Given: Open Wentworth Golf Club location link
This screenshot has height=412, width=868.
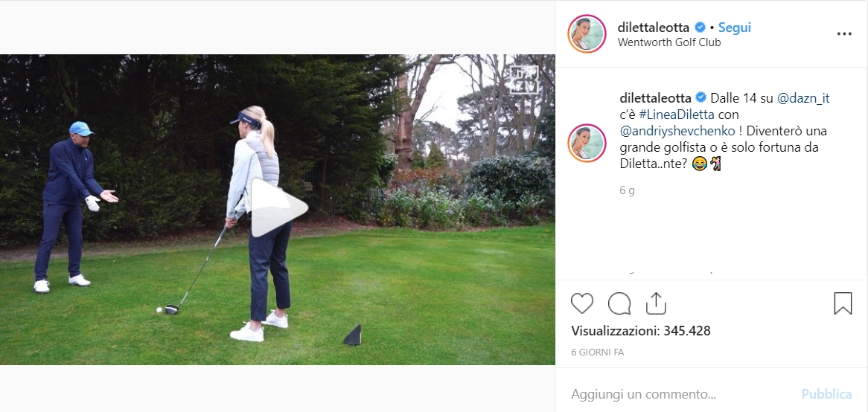Looking at the screenshot, I should click(668, 42).
